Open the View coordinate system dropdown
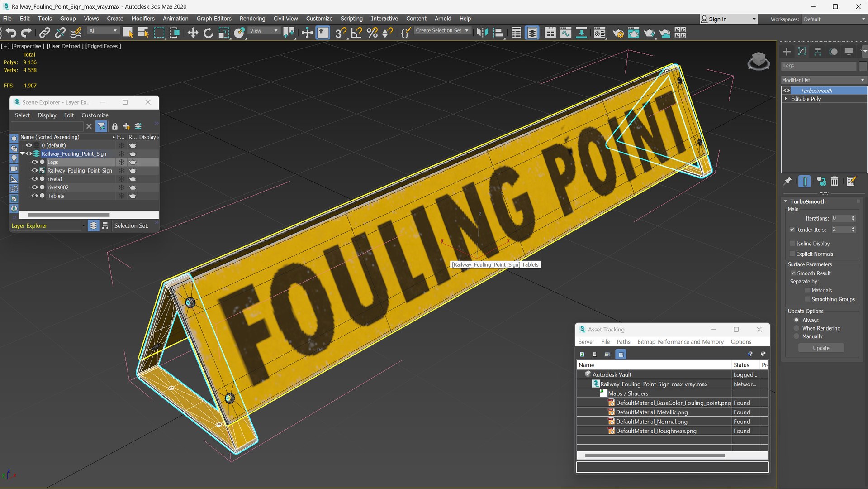Viewport: 868px width, 489px height. click(263, 30)
